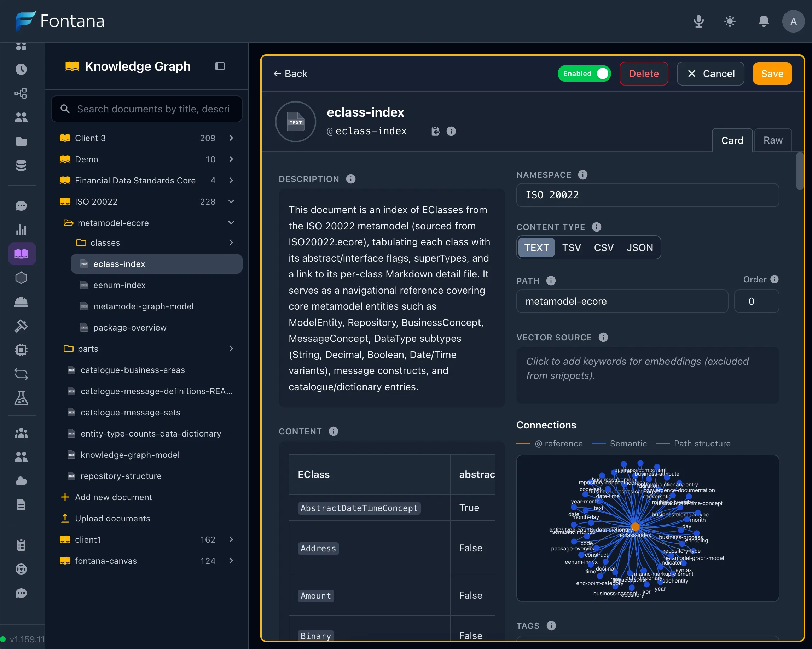This screenshot has height=649, width=812.
Task: Select TSV content type
Action: coord(572,247)
